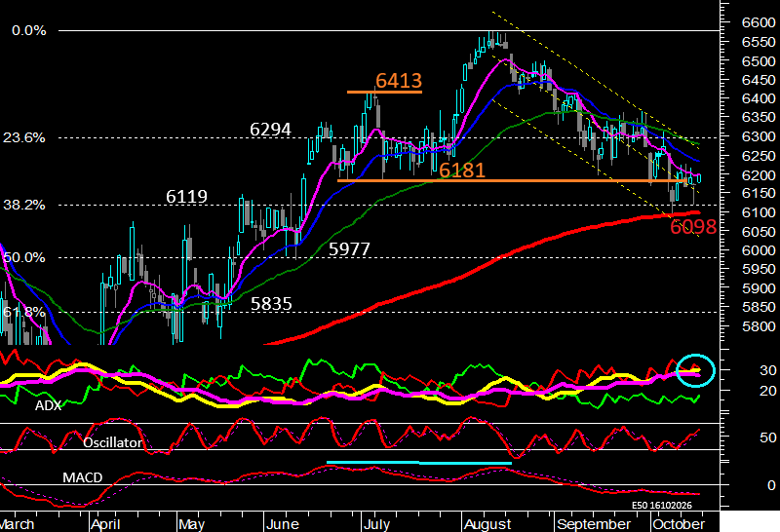This screenshot has height=532, width=780.
Task: Select September on the time axis
Action: click(594, 524)
